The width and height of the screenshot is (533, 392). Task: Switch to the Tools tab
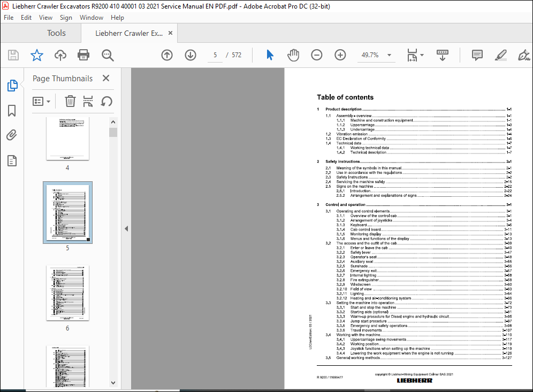point(56,33)
